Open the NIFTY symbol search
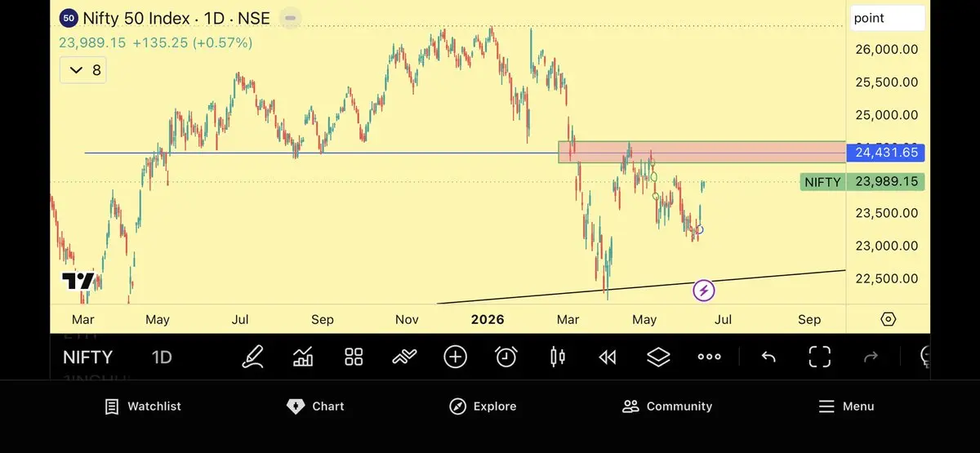980x453 pixels. click(x=87, y=357)
